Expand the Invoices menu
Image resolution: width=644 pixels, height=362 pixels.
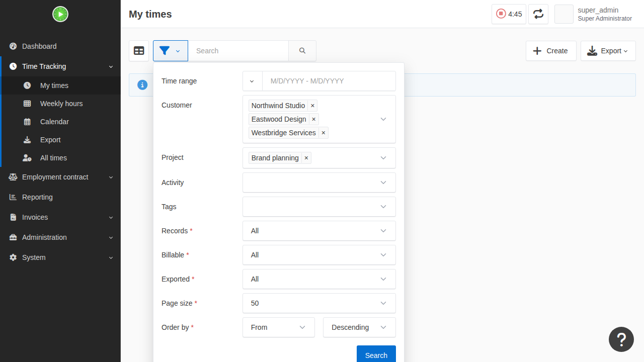click(x=60, y=217)
